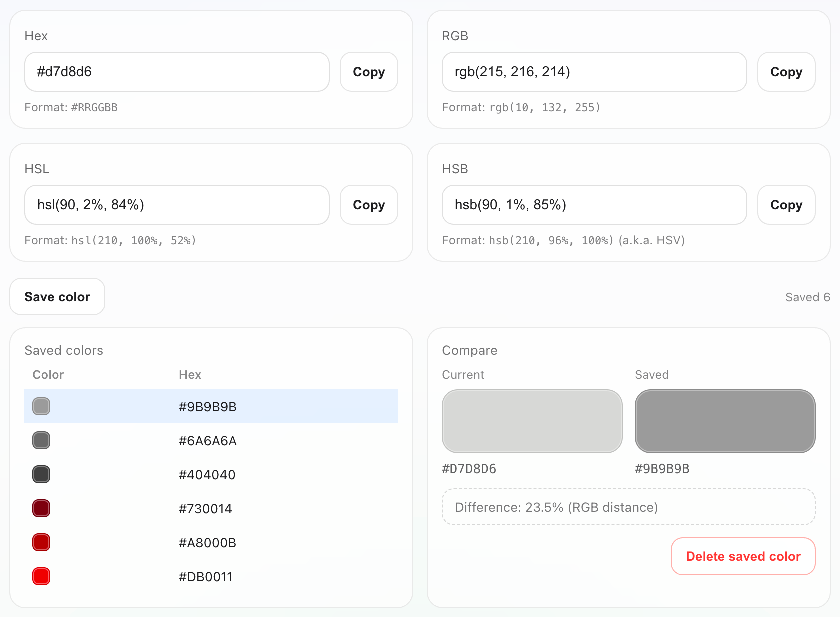Select the #DB0011 saved color swatch
Image resolution: width=840 pixels, height=617 pixels.
(41, 576)
